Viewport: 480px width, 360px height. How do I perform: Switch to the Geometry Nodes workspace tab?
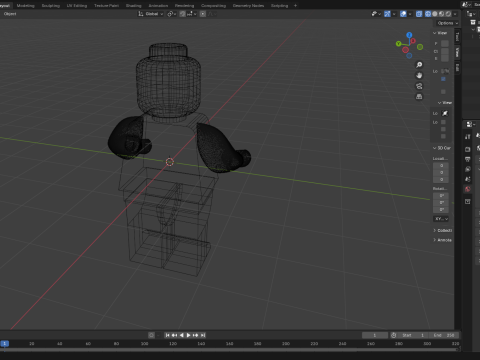pyautogui.click(x=248, y=5)
